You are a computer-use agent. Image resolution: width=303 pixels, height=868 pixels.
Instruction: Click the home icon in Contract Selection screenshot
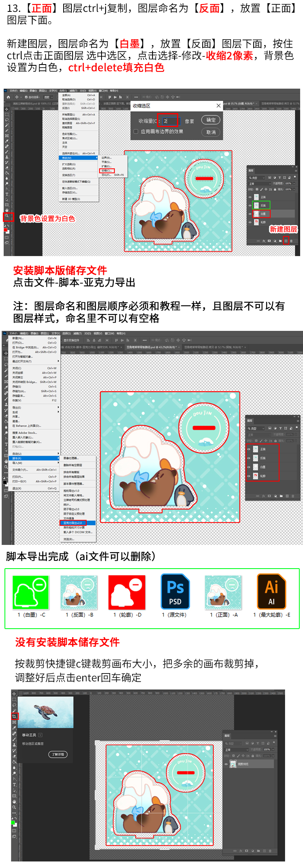tap(8, 97)
